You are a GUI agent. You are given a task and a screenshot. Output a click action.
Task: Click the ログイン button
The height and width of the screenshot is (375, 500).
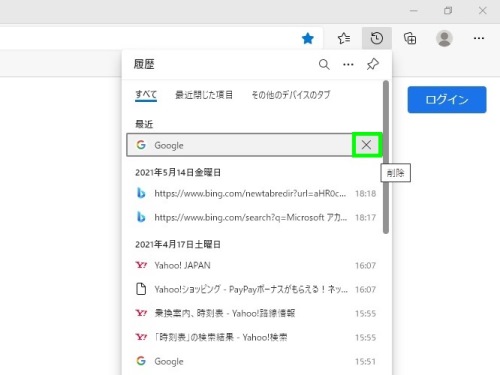tap(447, 100)
